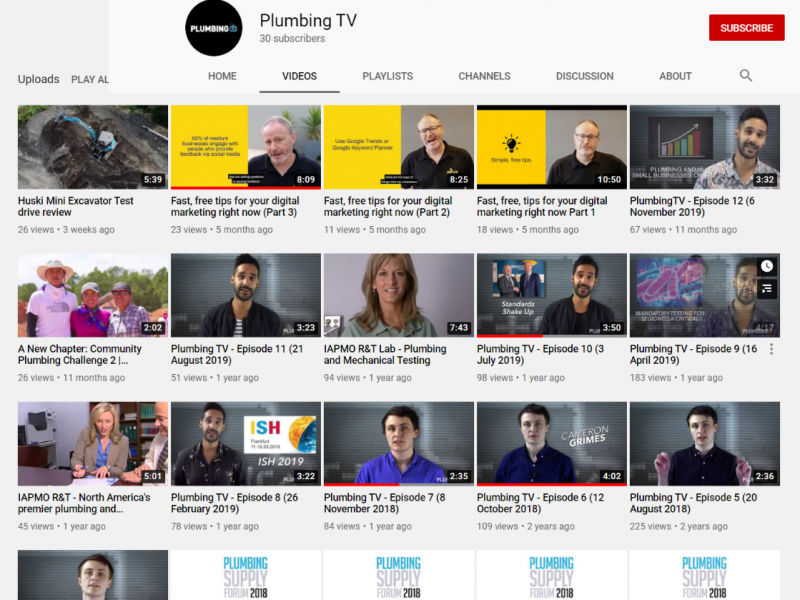Click the Add to Queue icon on Episode 9
Viewport: 800px width, 600px height.
[x=767, y=289]
